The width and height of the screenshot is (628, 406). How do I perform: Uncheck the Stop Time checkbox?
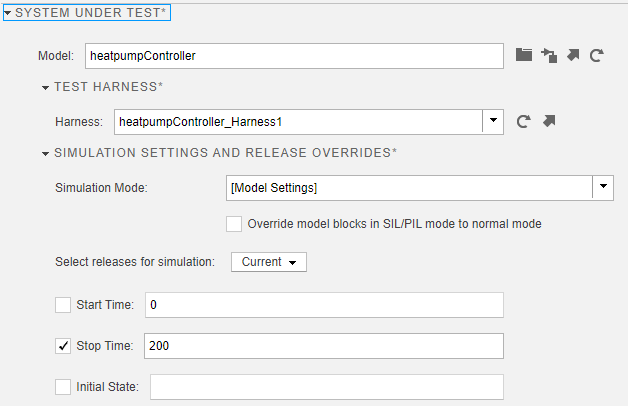(x=63, y=346)
